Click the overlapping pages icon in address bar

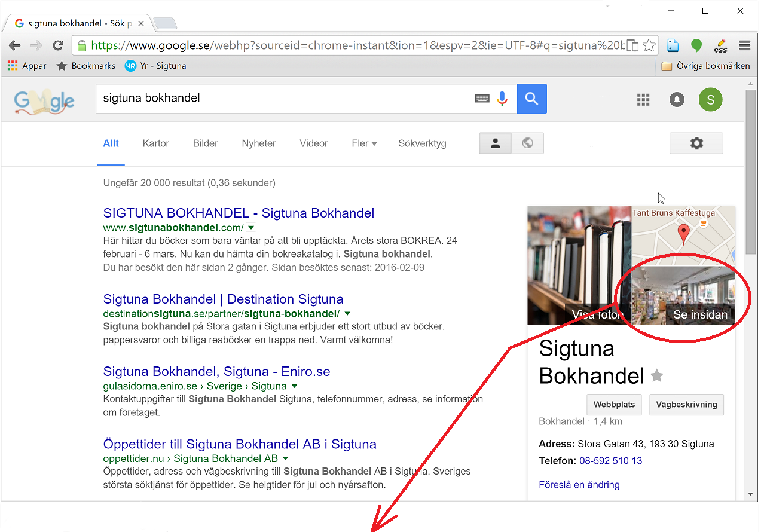click(x=632, y=46)
